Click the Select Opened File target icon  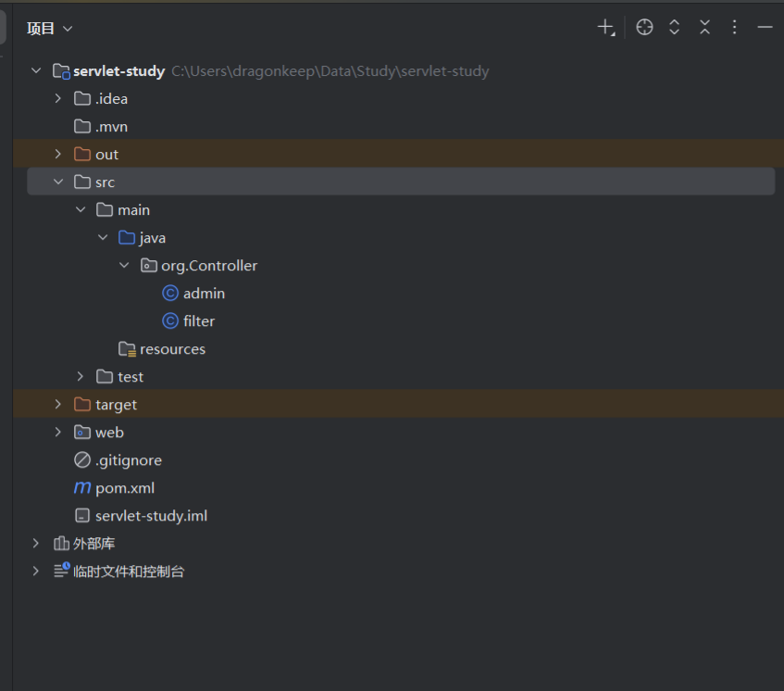[x=645, y=28]
